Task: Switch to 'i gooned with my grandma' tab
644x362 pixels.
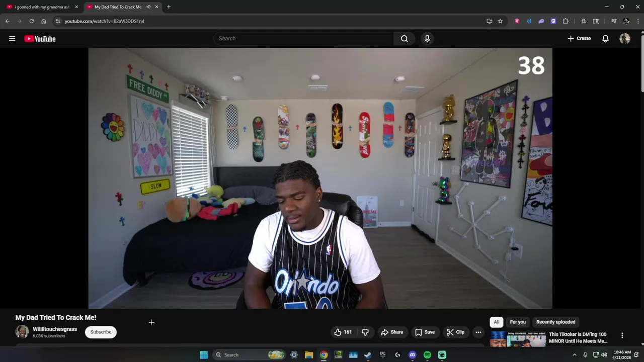Action: tap(42, 7)
